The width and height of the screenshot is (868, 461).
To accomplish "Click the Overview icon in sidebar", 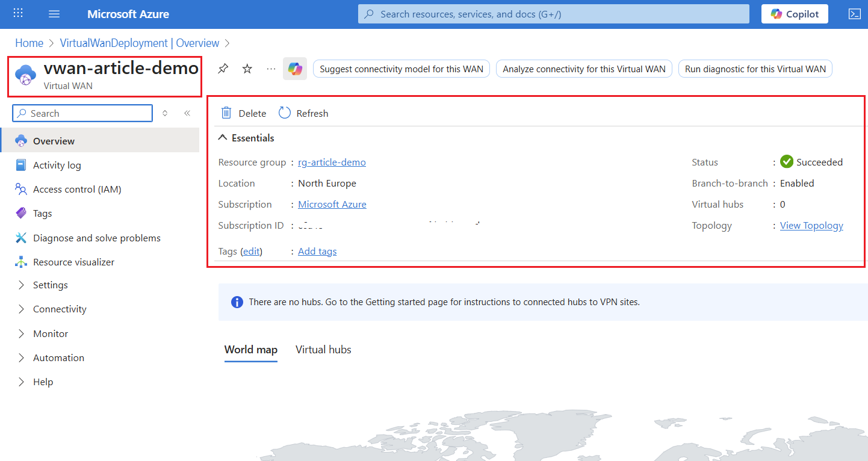I will pos(21,140).
